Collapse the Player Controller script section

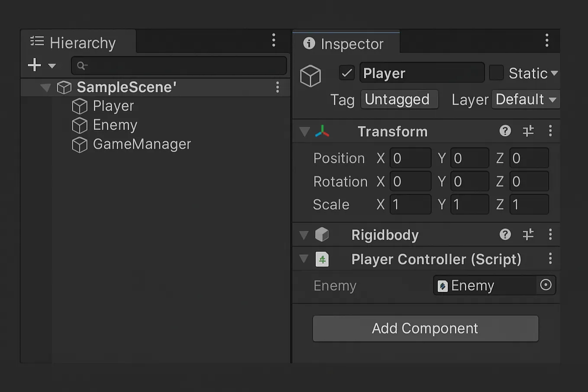pos(304,259)
